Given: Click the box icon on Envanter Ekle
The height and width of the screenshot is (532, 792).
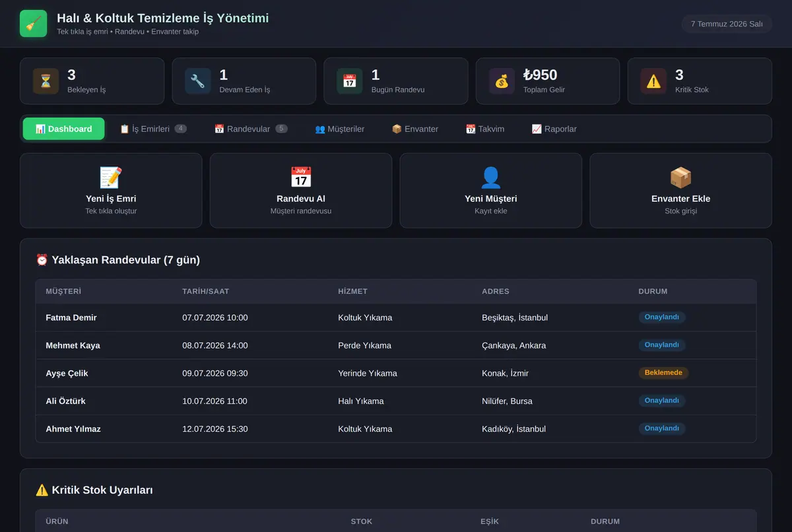Looking at the screenshot, I should pyautogui.click(x=680, y=178).
